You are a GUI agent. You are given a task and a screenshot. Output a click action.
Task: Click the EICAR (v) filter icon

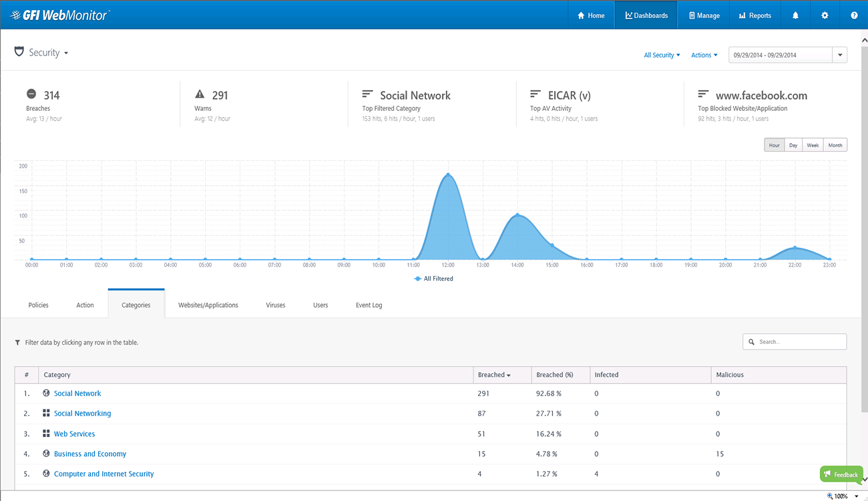click(535, 94)
